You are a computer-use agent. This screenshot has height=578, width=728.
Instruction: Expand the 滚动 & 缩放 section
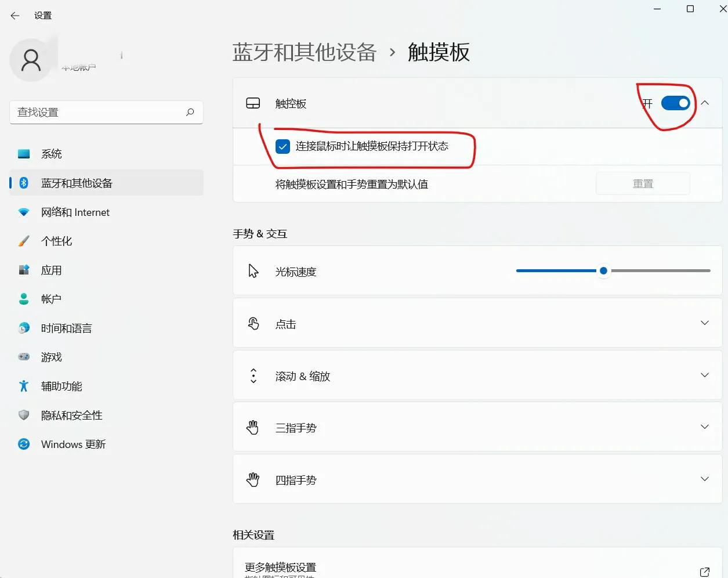tap(704, 375)
